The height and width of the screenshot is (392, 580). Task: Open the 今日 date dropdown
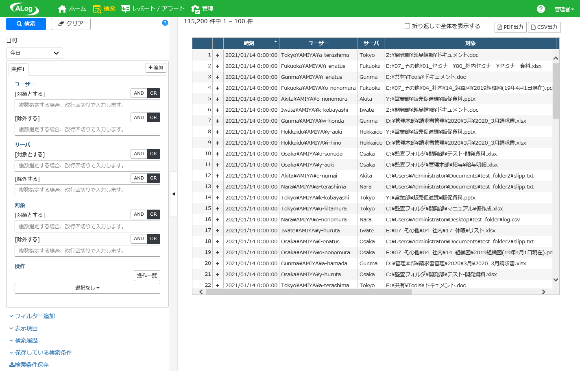35,53
